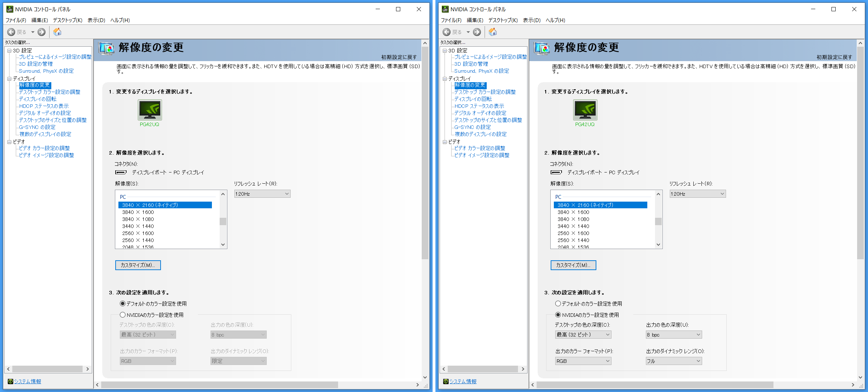This screenshot has height=392, width=868.
Task: Select the PG42UQ monitor icon in left window
Action: (x=150, y=110)
